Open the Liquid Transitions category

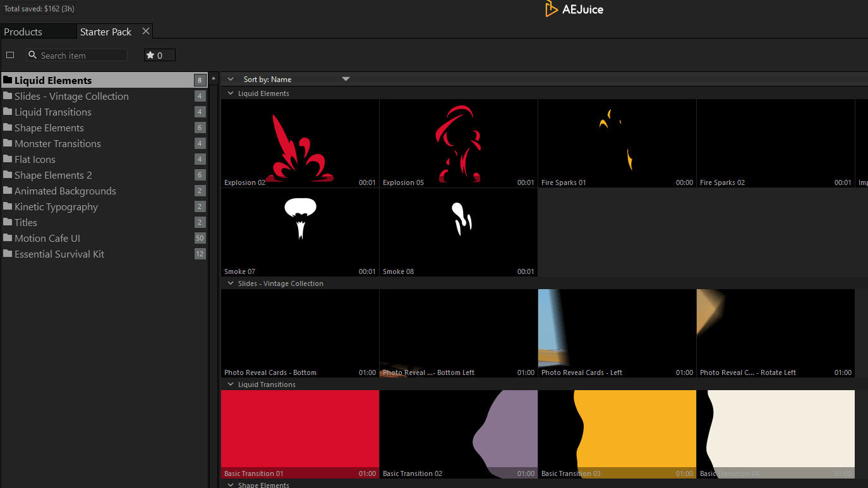point(104,112)
